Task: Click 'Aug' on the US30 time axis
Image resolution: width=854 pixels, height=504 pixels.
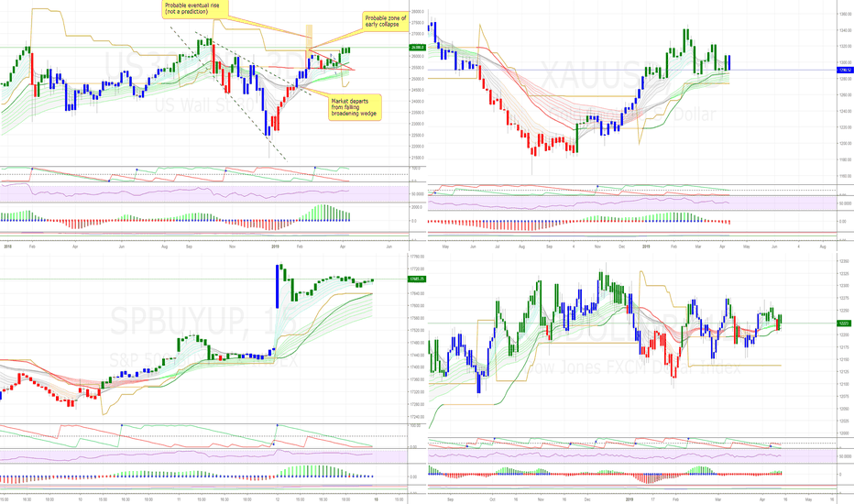Action: click(165, 247)
